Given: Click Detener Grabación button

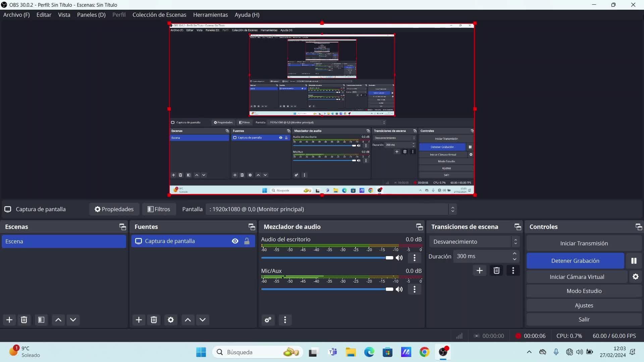Looking at the screenshot, I should point(575,261).
